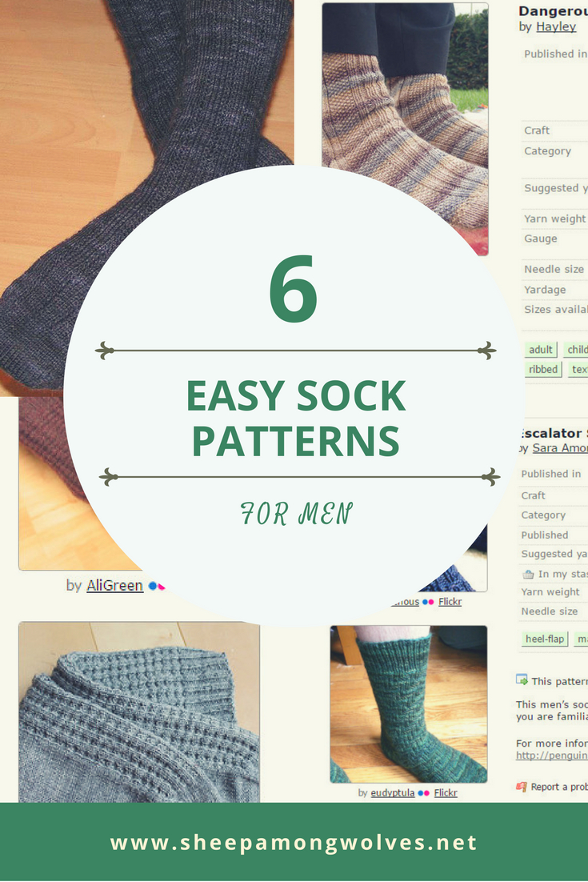
Task: Open the gray textured sock thumbnail
Action: [139, 712]
